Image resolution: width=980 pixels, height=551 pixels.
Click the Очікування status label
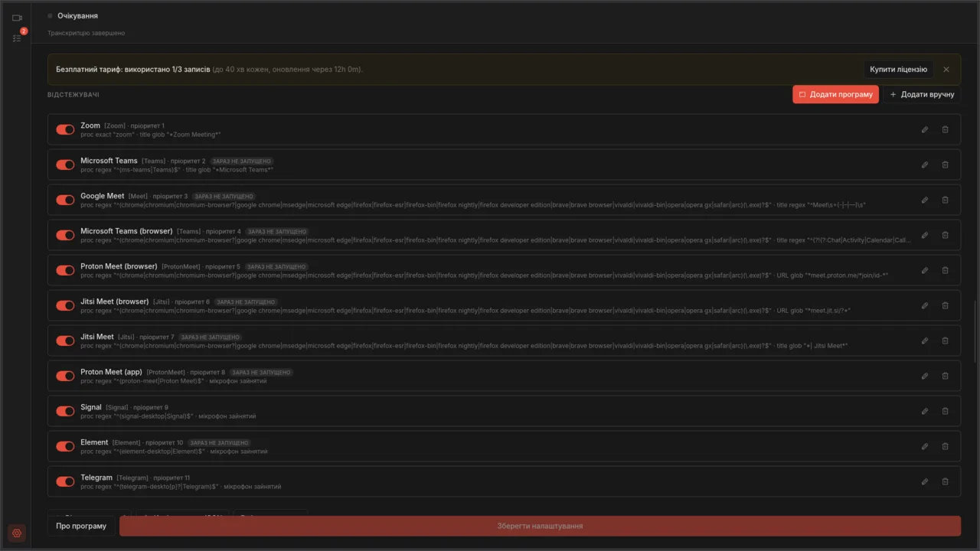77,15
